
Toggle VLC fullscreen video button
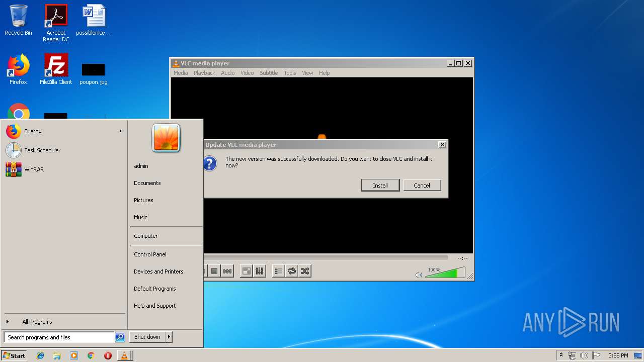(246, 271)
